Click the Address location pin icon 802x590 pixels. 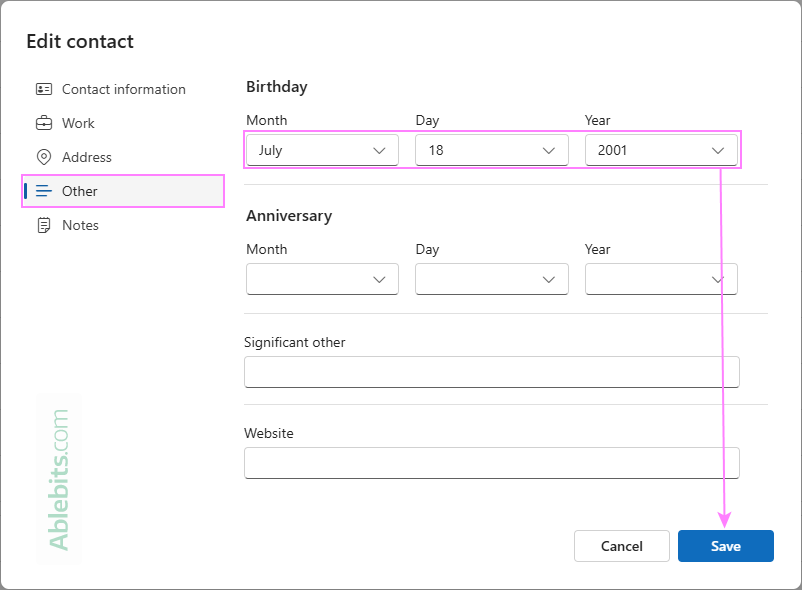44,157
